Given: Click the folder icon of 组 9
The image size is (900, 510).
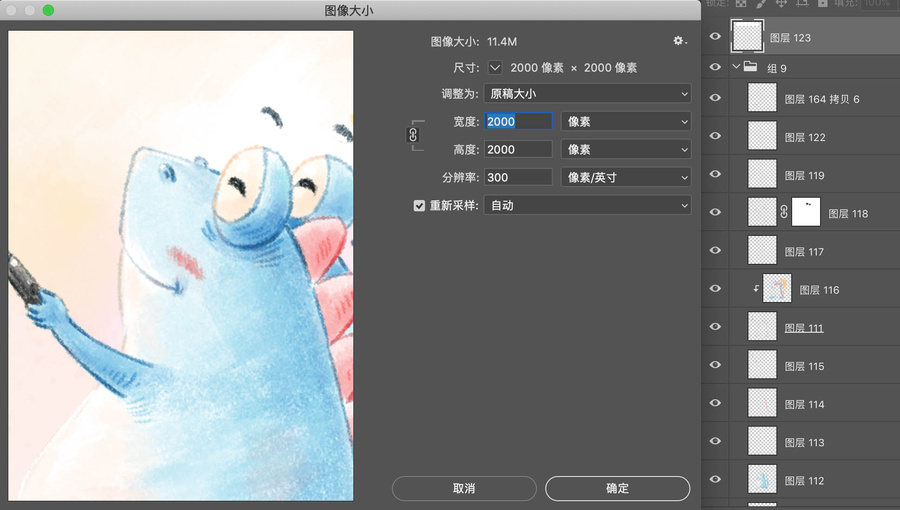Looking at the screenshot, I should coord(750,67).
